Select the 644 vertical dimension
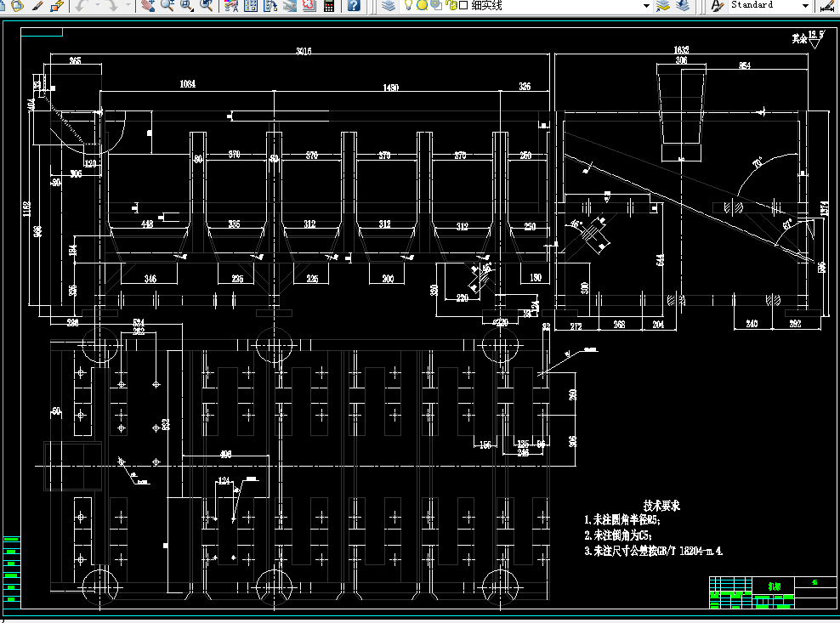The width and height of the screenshot is (840, 623). [660, 260]
